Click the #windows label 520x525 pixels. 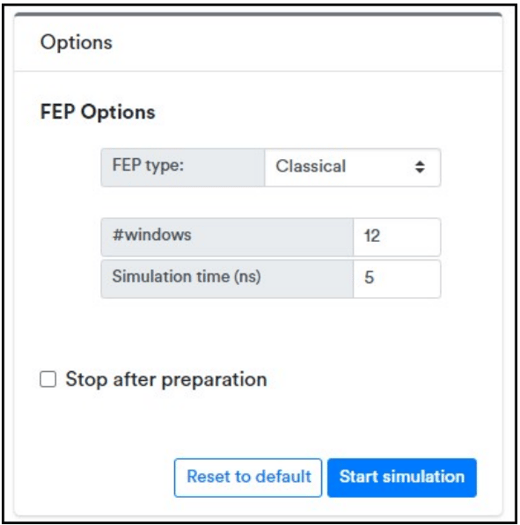152,235
